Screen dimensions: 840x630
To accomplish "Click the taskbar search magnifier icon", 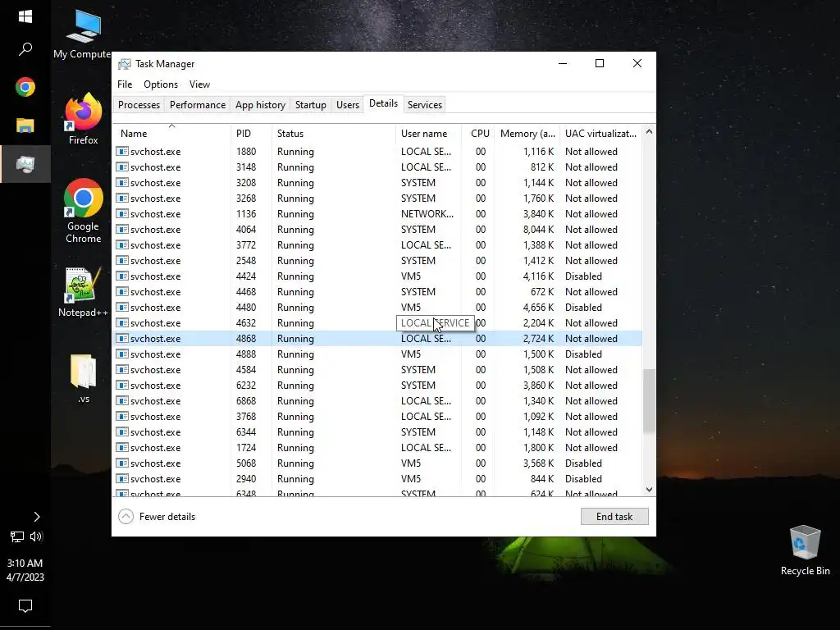I will coord(25,49).
